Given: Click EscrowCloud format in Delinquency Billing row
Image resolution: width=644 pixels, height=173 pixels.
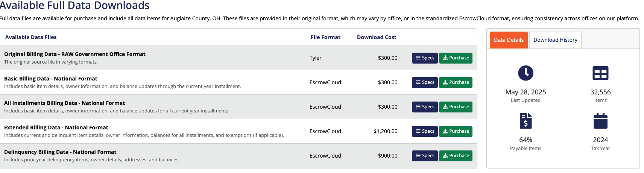Looking at the screenshot, I should tap(325, 156).
